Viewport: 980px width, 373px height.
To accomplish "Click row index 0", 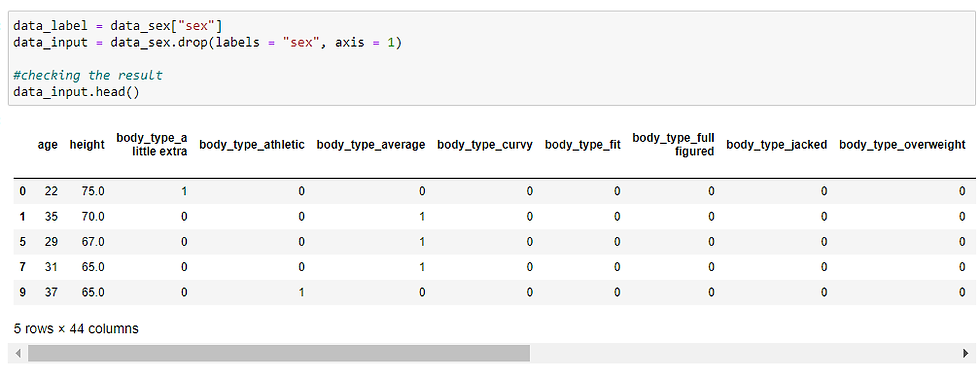I will (22, 191).
